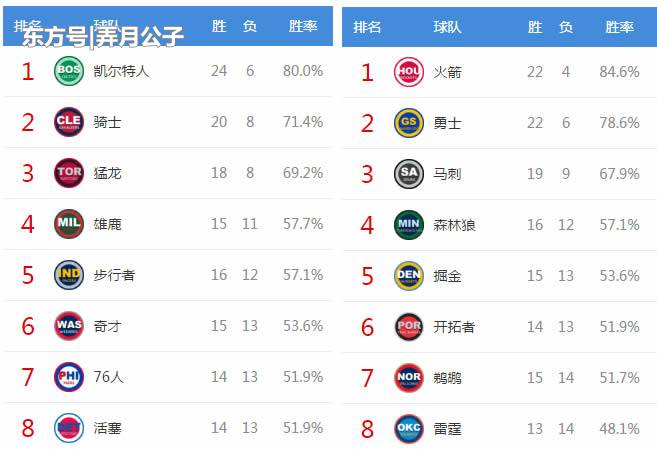This screenshot has height=450, width=657.
Task: Click the Oklahoma City OKC logo
Action: click(x=408, y=428)
